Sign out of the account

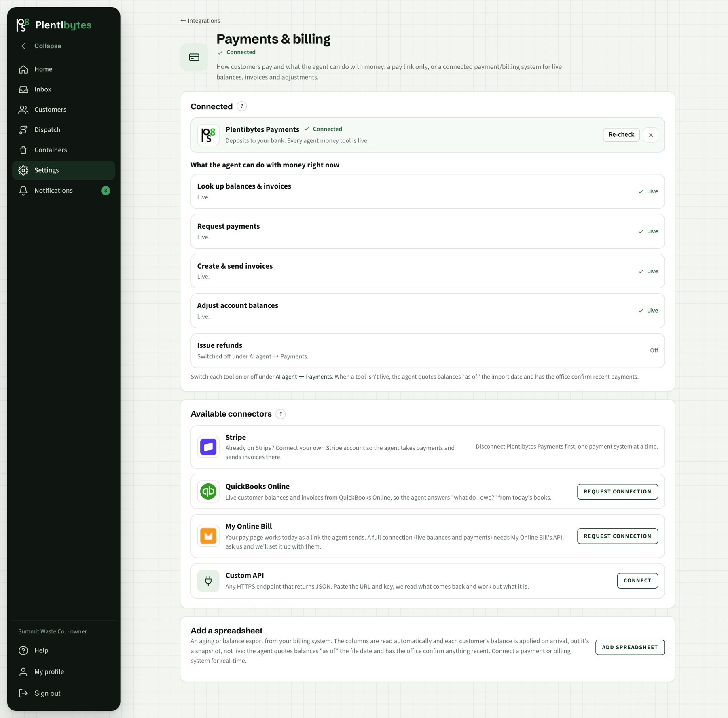[x=63, y=693]
